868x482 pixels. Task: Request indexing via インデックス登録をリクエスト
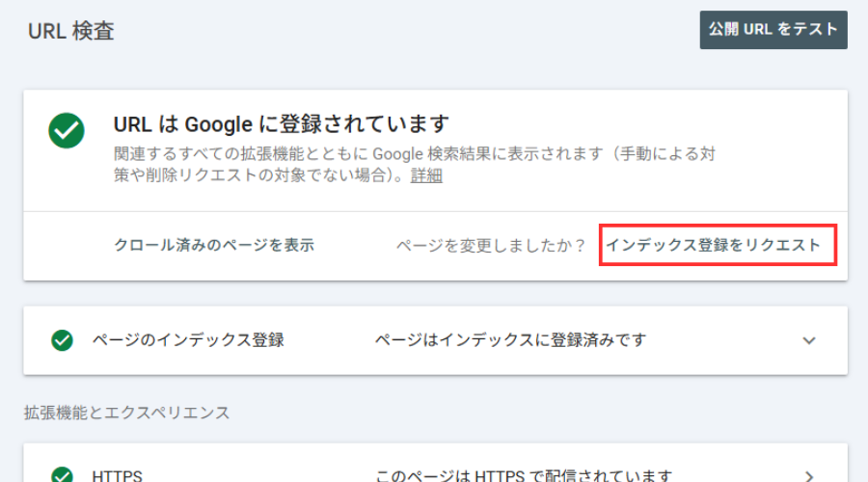coord(714,245)
